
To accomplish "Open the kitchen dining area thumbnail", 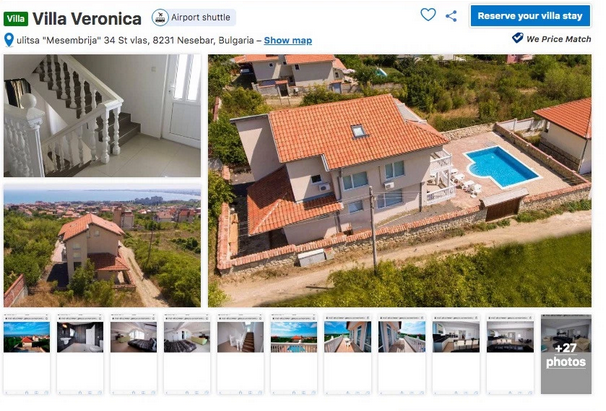I will point(456,337).
